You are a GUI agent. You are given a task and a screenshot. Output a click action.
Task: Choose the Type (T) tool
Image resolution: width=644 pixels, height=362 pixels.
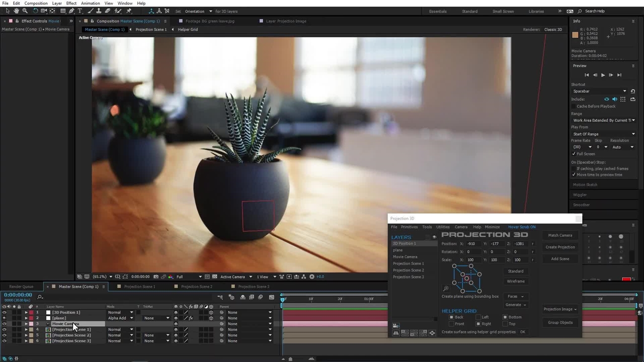(x=79, y=11)
